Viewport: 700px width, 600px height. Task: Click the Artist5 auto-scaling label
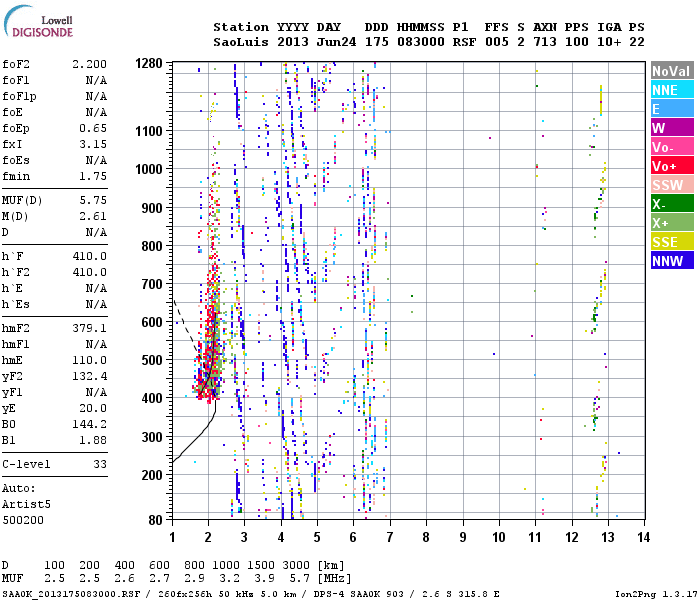(26, 504)
